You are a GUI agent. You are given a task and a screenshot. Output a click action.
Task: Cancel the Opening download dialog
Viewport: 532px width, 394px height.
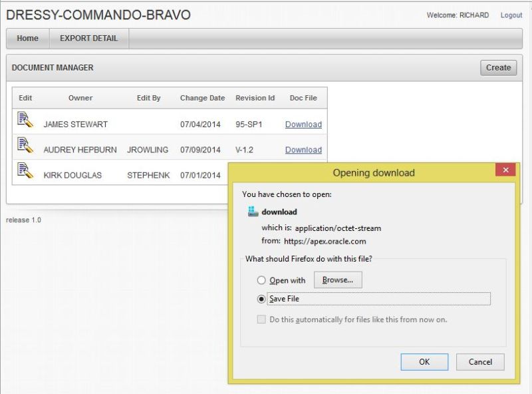[480, 362]
